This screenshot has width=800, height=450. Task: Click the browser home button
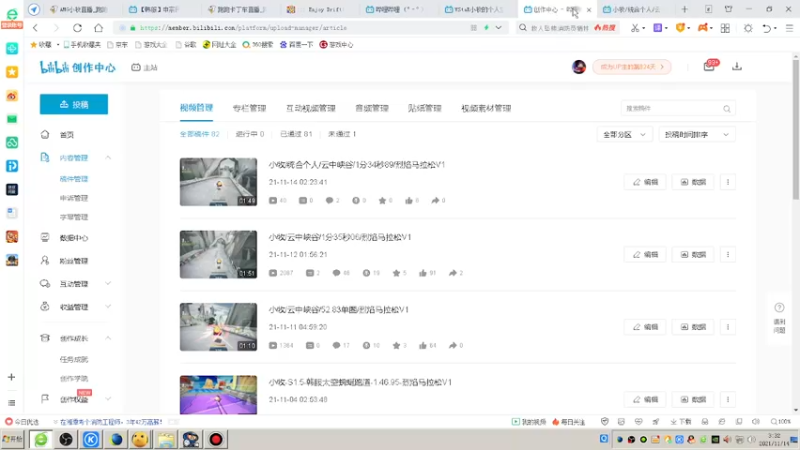(x=98, y=28)
